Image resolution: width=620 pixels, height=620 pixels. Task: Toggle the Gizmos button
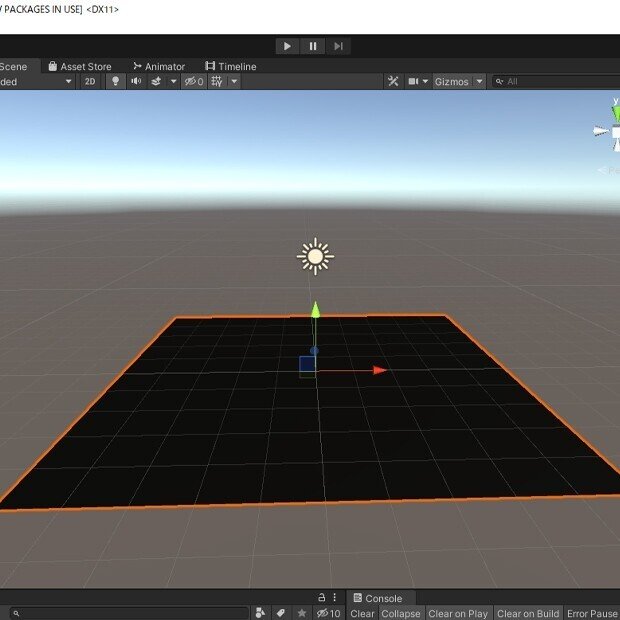point(452,81)
